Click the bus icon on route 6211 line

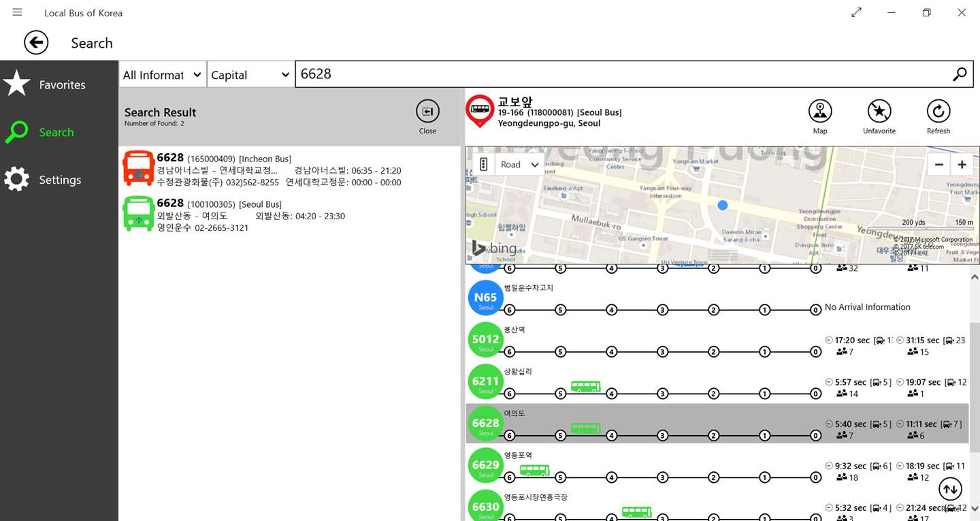click(585, 387)
